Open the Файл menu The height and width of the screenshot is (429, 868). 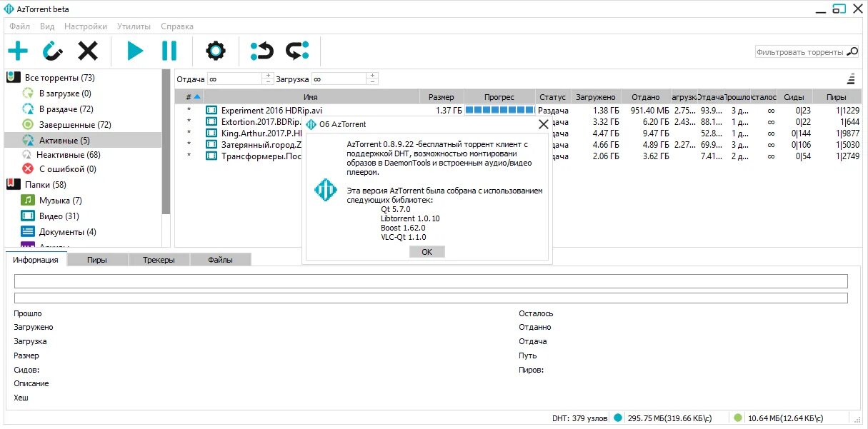[x=20, y=26]
